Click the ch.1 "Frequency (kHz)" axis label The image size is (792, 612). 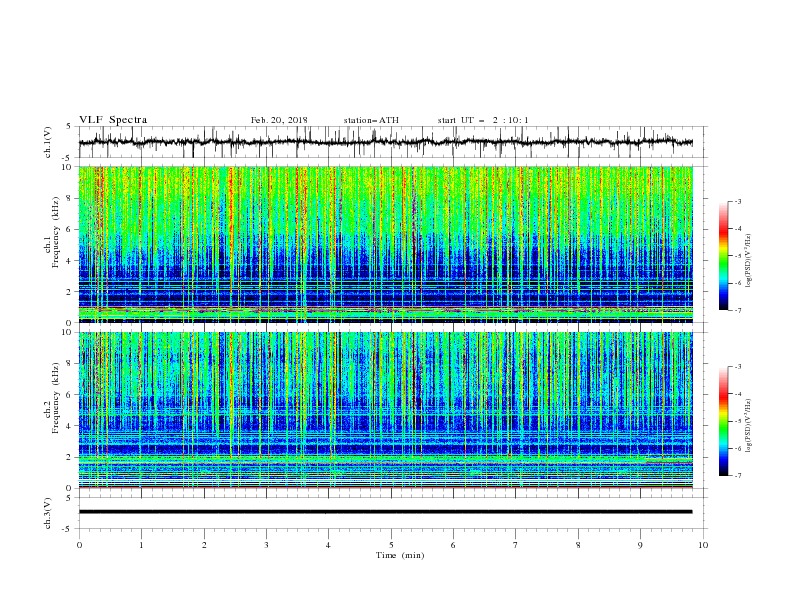pos(56,233)
